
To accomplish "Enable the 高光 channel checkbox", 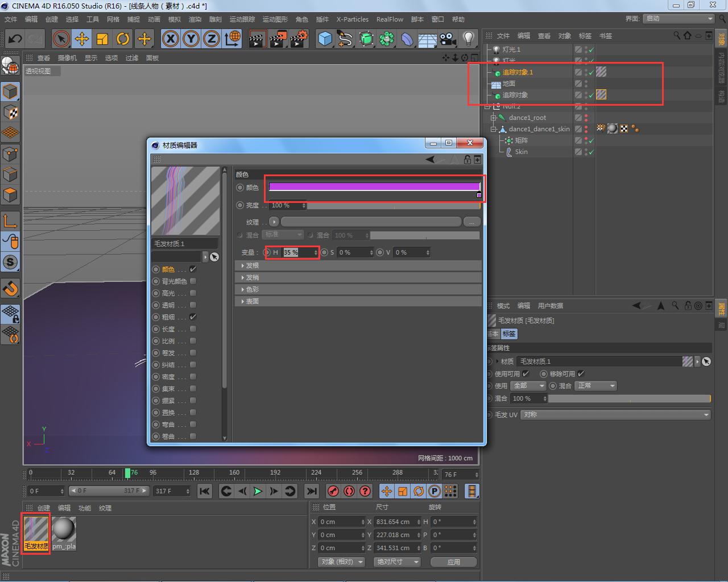I will pos(193,293).
